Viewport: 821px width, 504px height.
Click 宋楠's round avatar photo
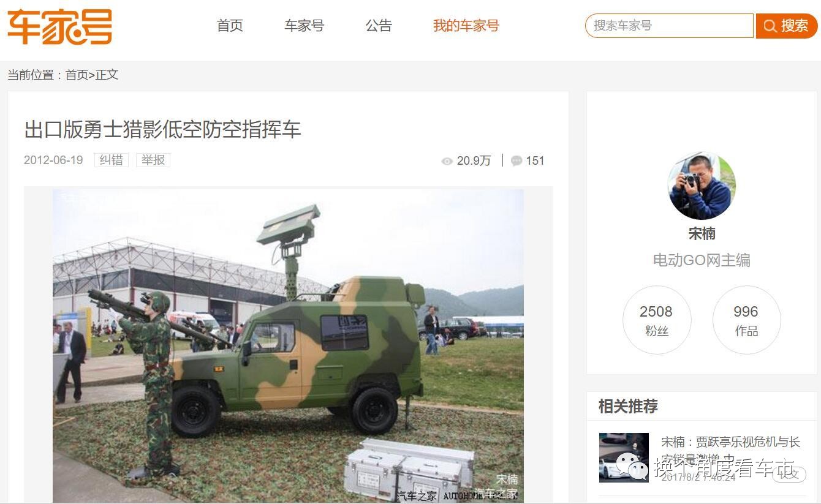[702, 186]
